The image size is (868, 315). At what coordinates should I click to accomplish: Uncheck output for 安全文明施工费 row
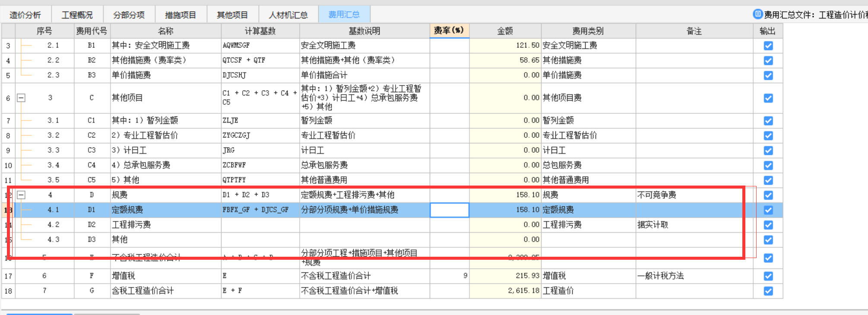coord(768,46)
